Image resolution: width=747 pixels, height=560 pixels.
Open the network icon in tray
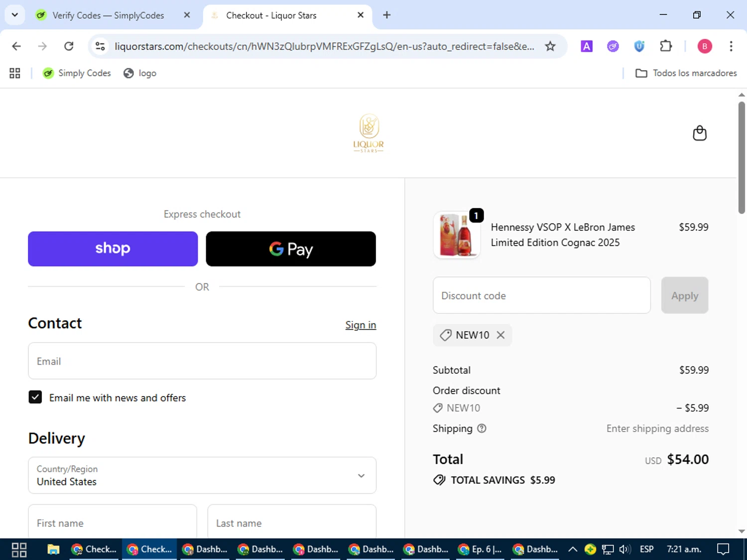608,550
